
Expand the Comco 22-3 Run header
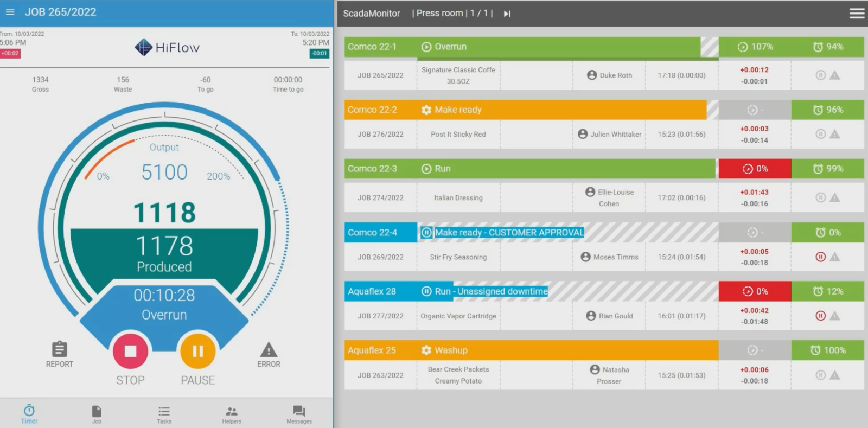(x=529, y=169)
